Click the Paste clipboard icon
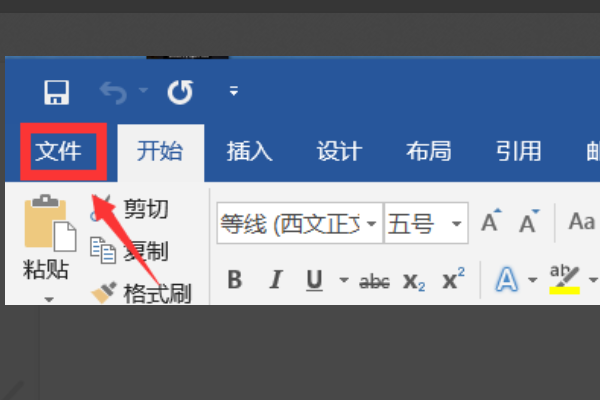This screenshot has height=400, width=600. [50, 222]
